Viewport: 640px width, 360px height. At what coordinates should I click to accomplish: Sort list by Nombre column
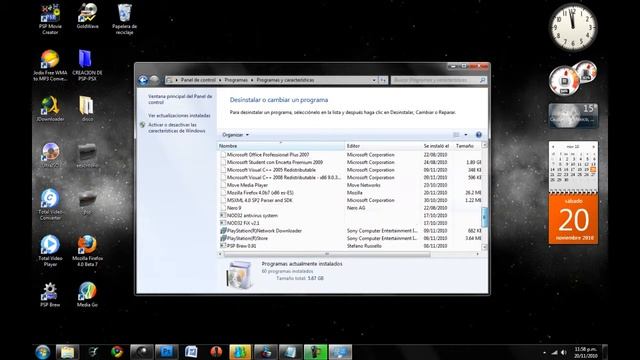pyautogui.click(x=281, y=146)
